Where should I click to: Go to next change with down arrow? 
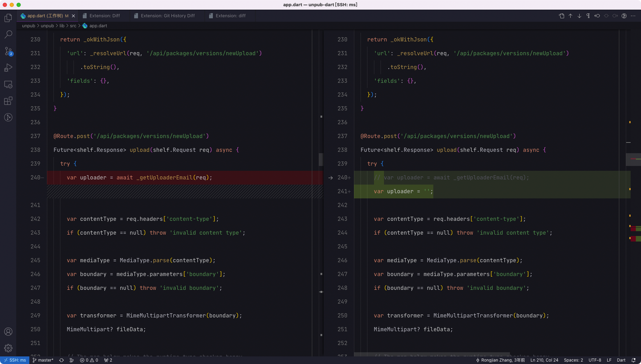(579, 16)
